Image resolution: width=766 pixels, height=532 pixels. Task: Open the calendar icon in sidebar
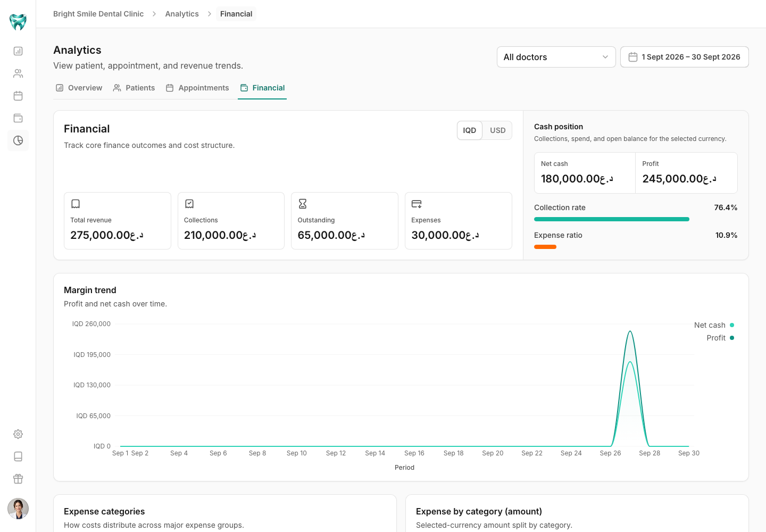click(x=18, y=96)
